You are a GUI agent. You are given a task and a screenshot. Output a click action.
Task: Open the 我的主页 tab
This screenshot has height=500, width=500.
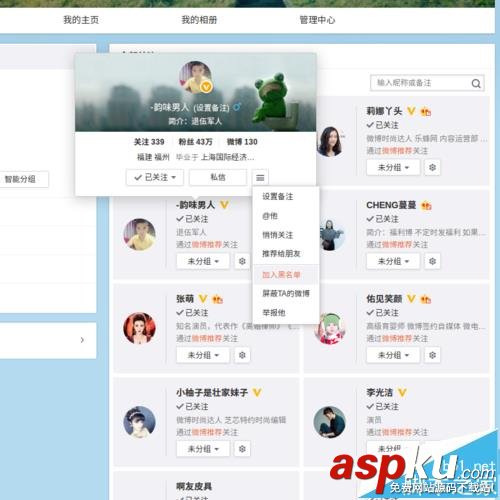(81, 20)
